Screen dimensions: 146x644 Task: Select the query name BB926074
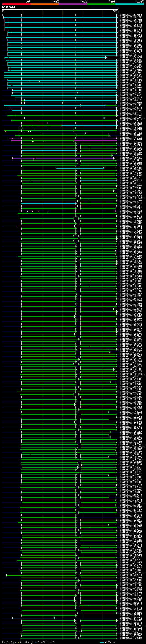(x=9, y=7)
